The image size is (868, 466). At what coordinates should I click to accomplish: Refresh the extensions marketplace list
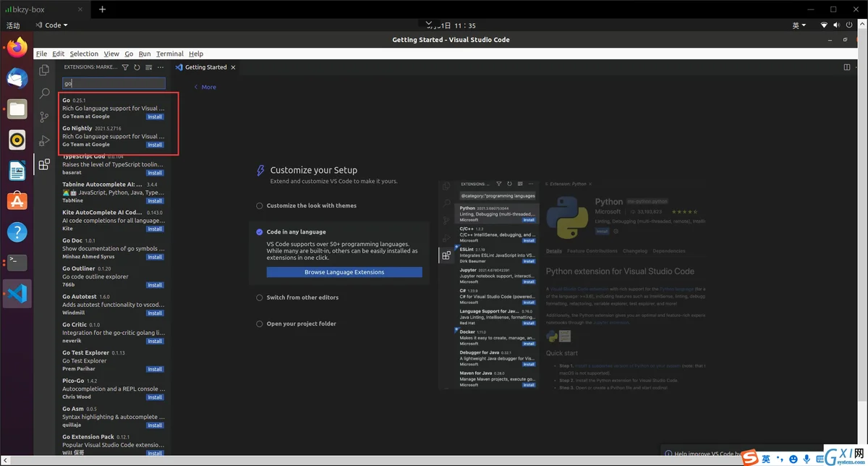click(x=137, y=67)
